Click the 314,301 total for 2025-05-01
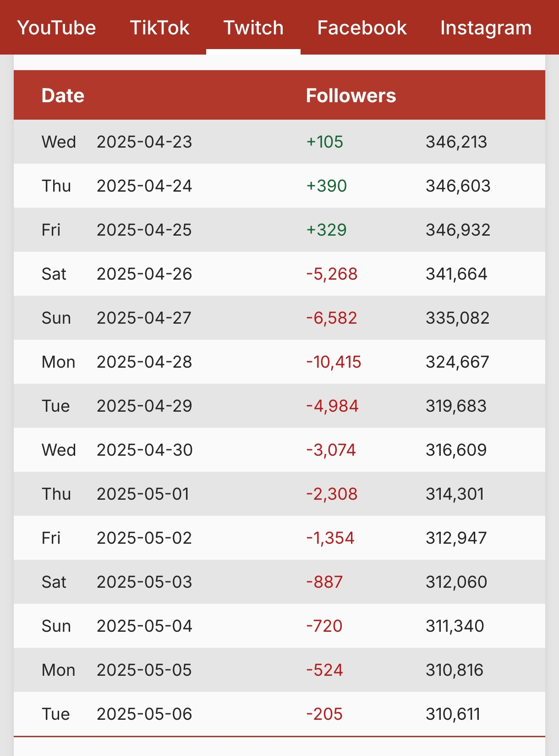The width and height of the screenshot is (559, 756). coord(455,494)
